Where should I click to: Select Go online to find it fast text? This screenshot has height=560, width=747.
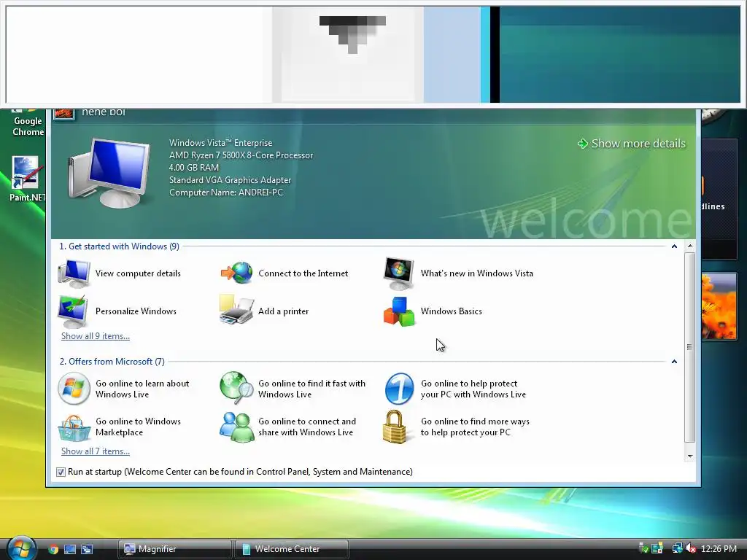tap(311, 389)
